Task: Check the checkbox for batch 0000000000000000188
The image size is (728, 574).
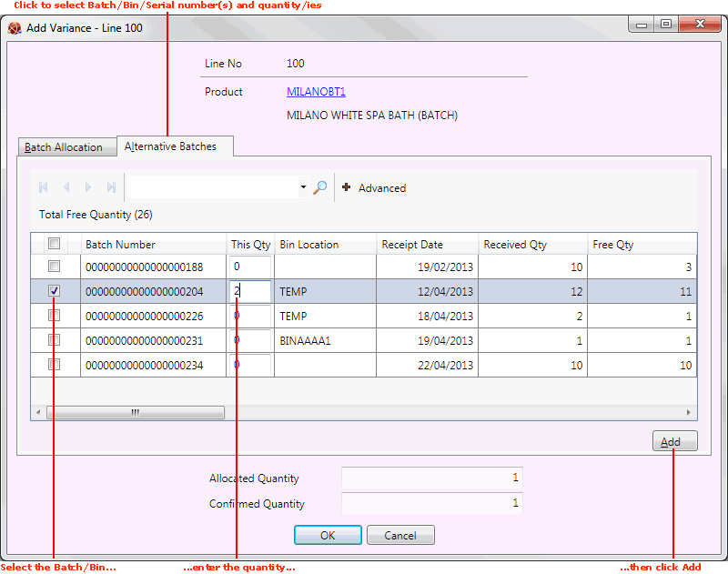Action: [x=54, y=266]
